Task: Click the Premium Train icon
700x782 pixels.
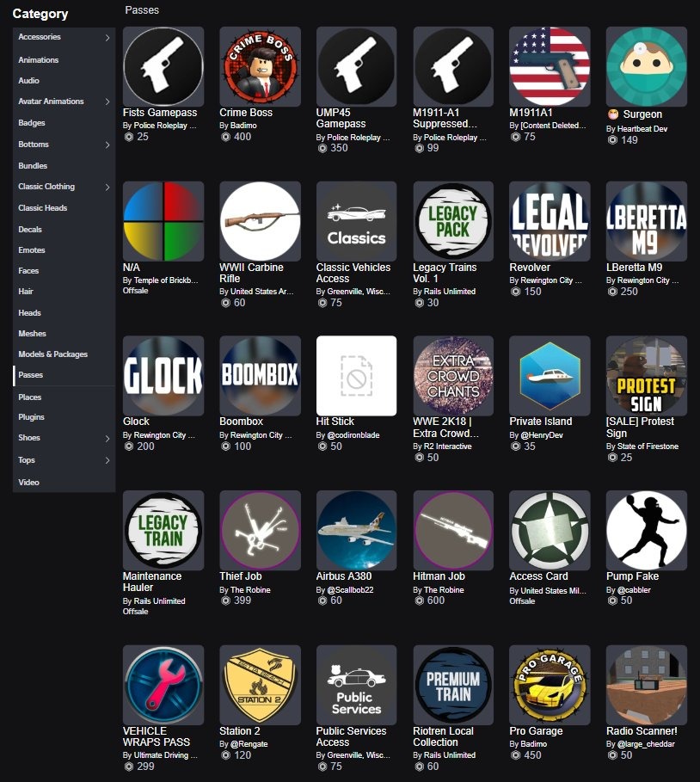Action: point(453,685)
